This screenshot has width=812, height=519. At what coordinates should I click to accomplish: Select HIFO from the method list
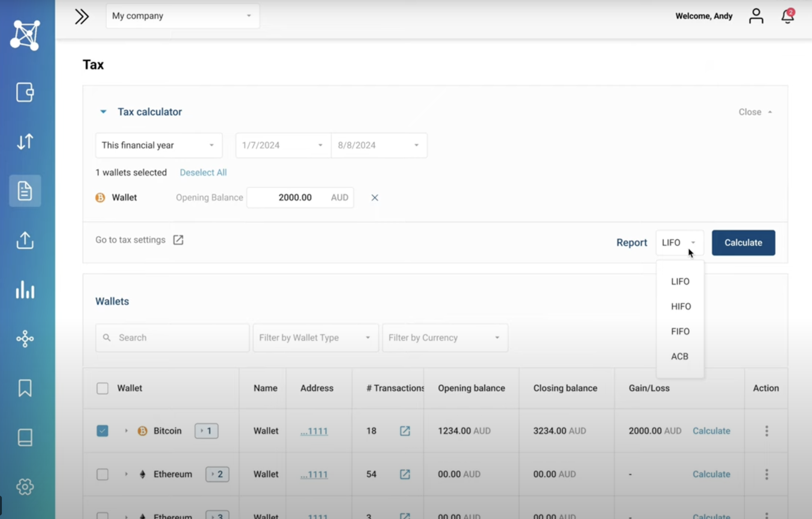point(681,307)
